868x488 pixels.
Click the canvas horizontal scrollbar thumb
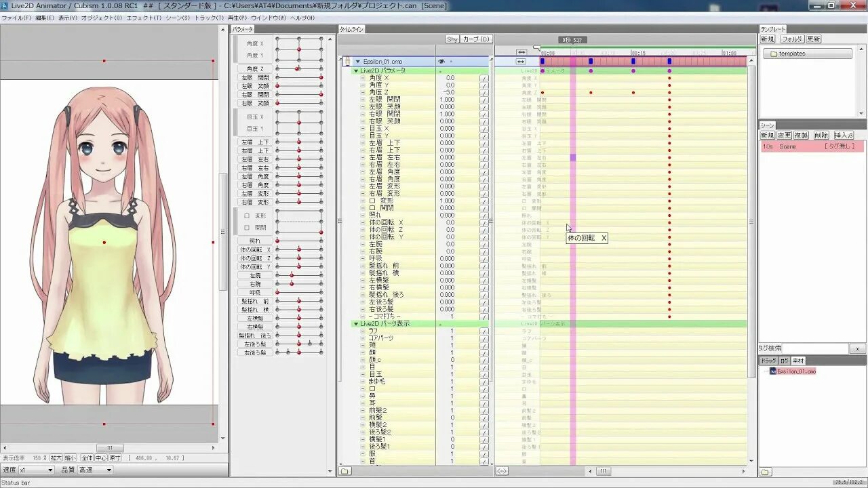(110, 448)
